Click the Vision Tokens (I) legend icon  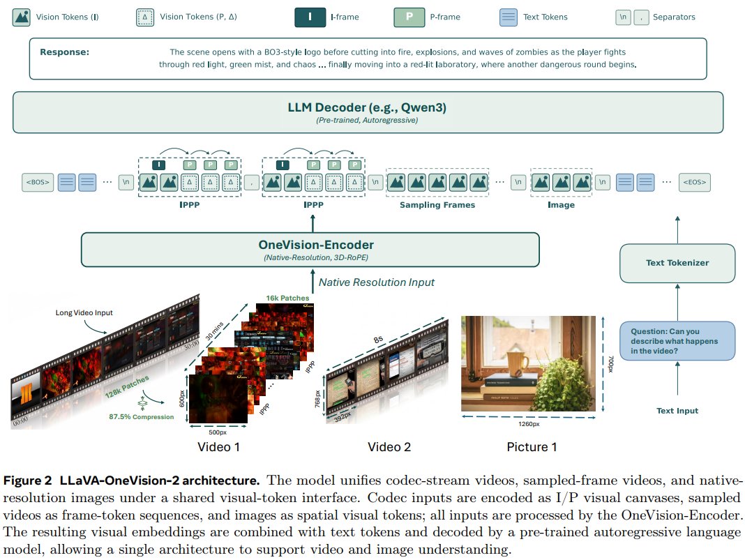[x=22, y=17]
